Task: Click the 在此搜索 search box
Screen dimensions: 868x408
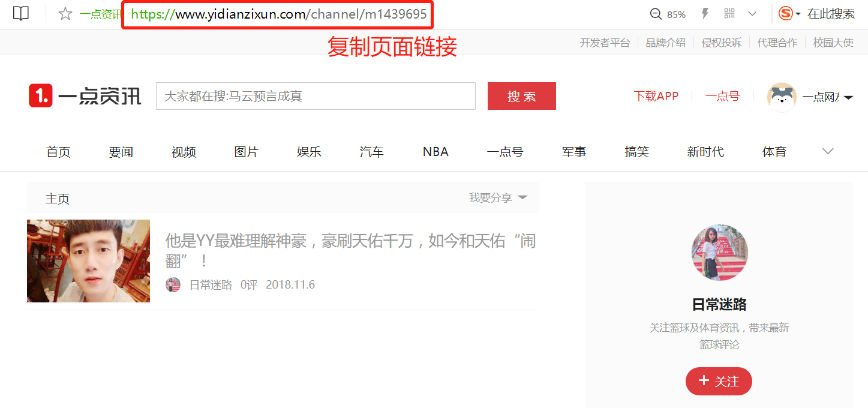Action: 831,14
